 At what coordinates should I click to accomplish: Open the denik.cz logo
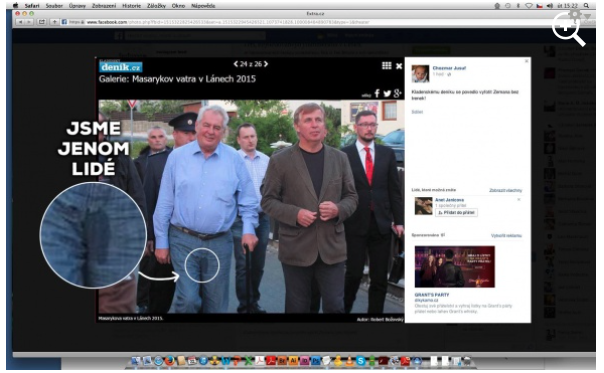[121, 67]
